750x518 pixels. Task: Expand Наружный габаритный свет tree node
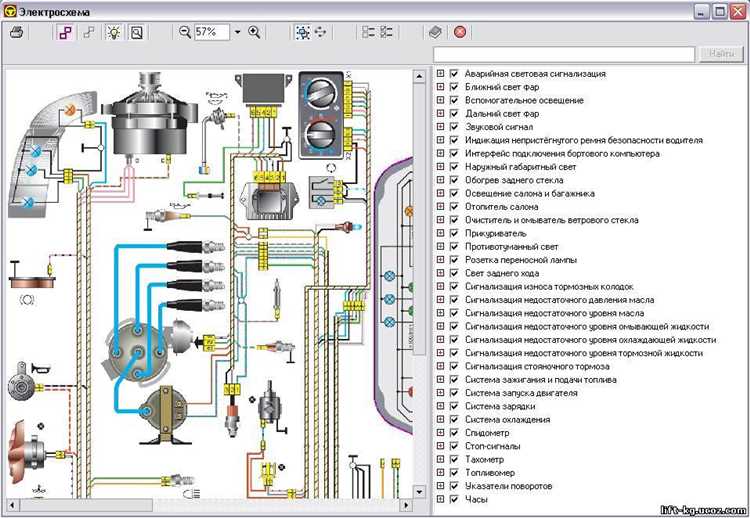tap(440, 167)
